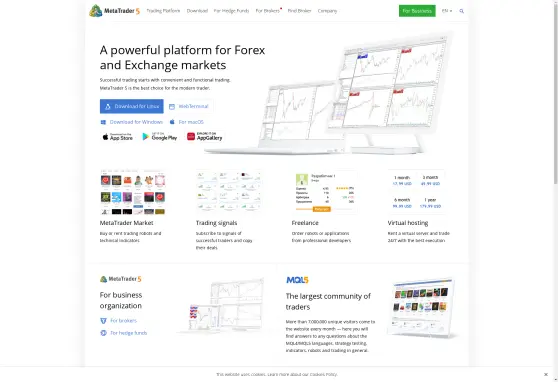The height and width of the screenshot is (382, 558).
Task: Click the page vertical scrollbar
Action: 555,93
